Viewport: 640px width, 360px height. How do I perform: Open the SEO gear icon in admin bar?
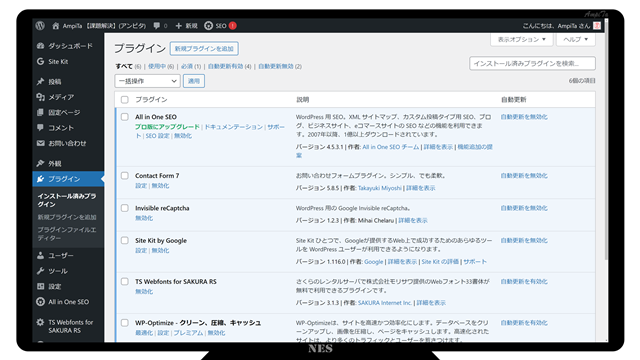[208, 26]
